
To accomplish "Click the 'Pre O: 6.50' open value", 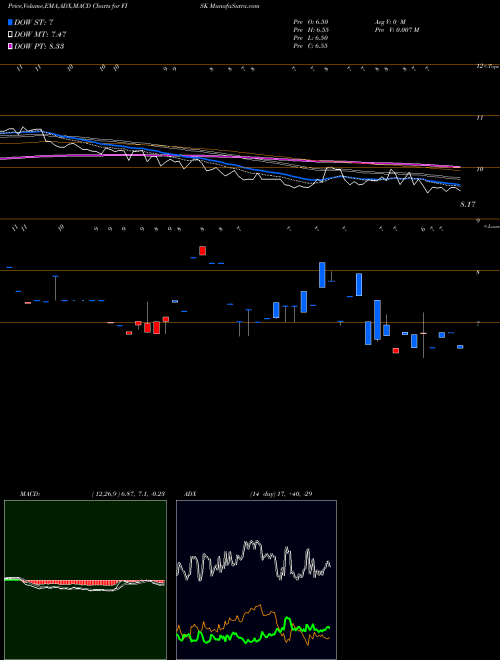I will (x=311, y=22).
